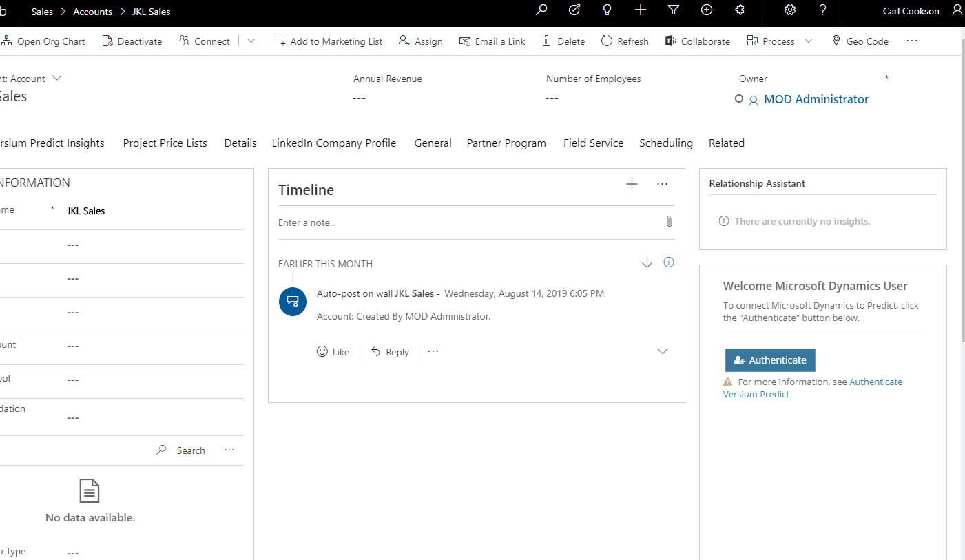Open the command bar overflow ellipsis
The height and width of the screenshot is (560, 965).
912,41
